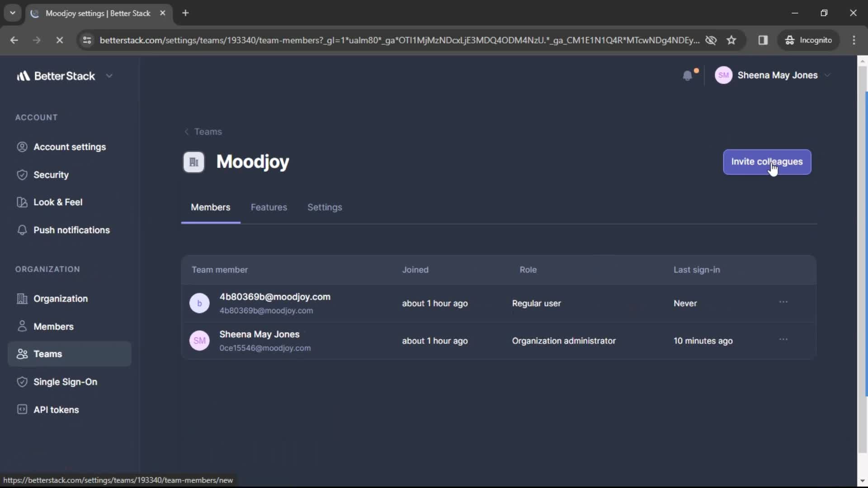Click Invite colleagues button
Image resolution: width=868 pixels, height=488 pixels.
click(x=767, y=162)
